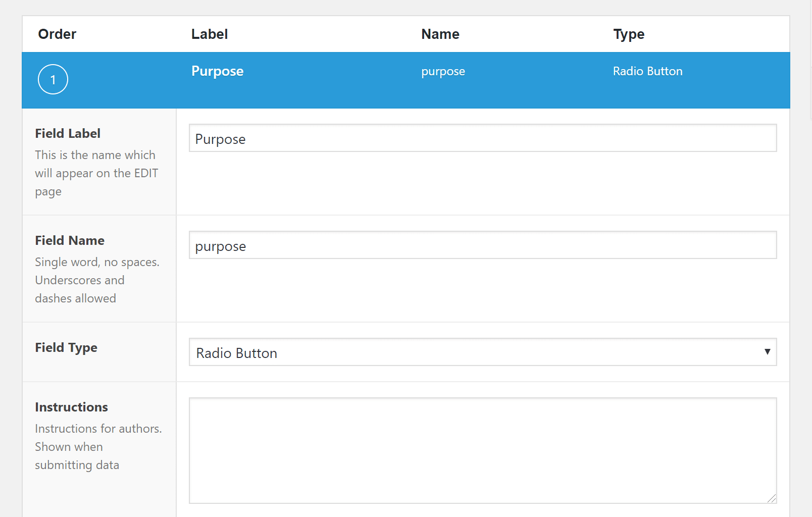Viewport: 812px width, 517px height.
Task: Click the Type column header
Action: 628,34
